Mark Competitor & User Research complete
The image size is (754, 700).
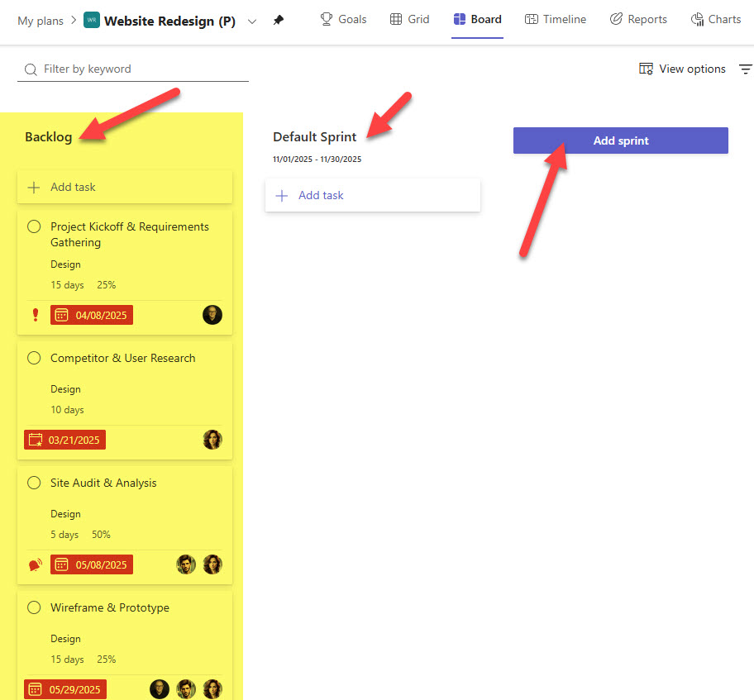[x=34, y=358]
